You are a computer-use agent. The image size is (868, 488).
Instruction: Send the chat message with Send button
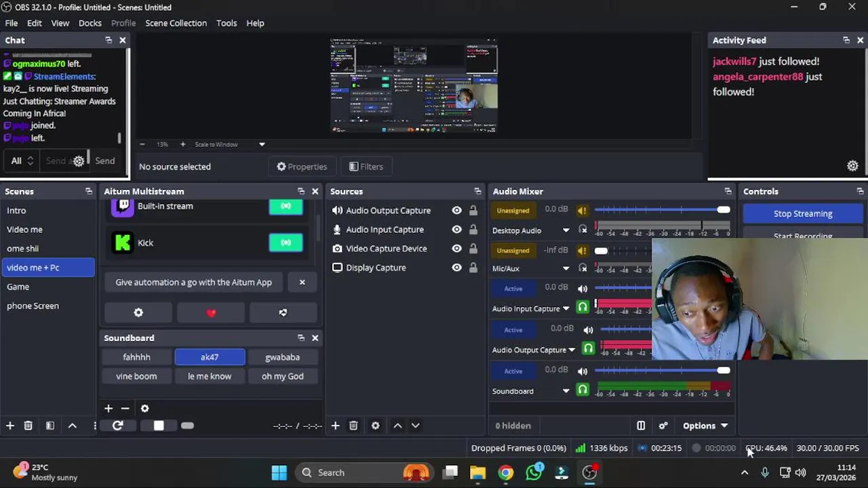coord(105,161)
